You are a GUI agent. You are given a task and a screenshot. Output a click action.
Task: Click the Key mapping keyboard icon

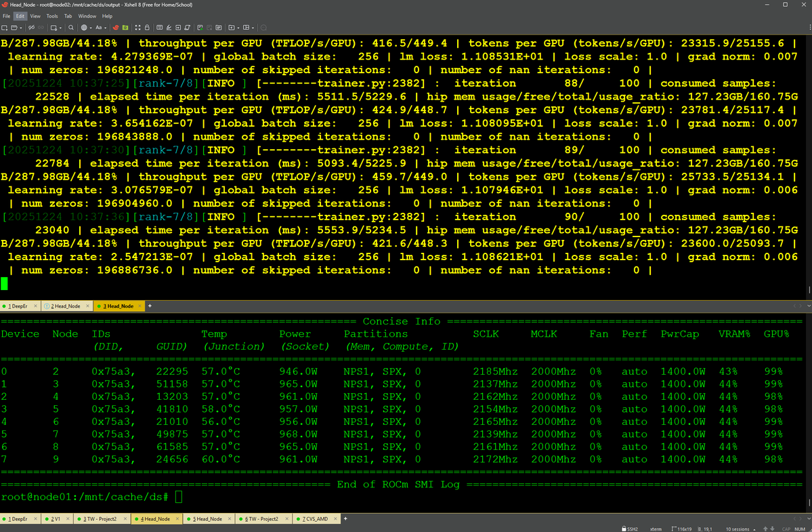pyautogui.click(x=160, y=28)
